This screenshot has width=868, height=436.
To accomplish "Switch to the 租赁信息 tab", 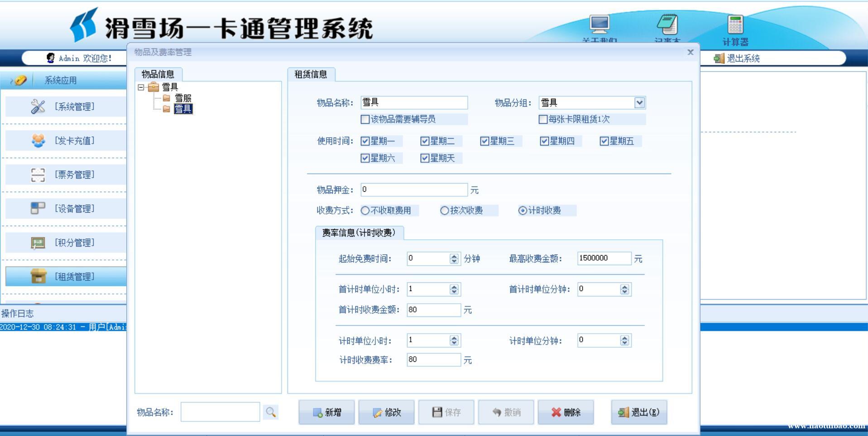I will point(311,74).
